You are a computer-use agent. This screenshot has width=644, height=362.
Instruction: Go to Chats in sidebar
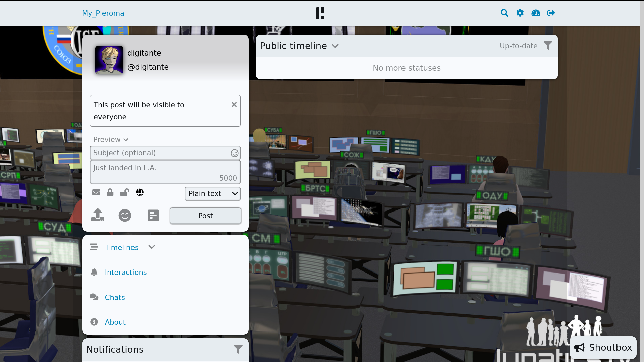pos(115,297)
